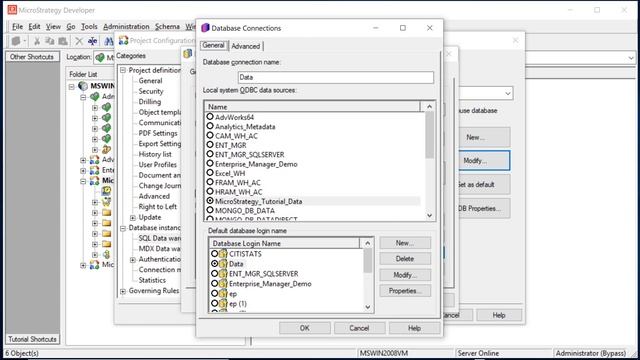Click MicroStrategy Developer app icon
The width and height of the screenshot is (640, 360).
point(12,10)
